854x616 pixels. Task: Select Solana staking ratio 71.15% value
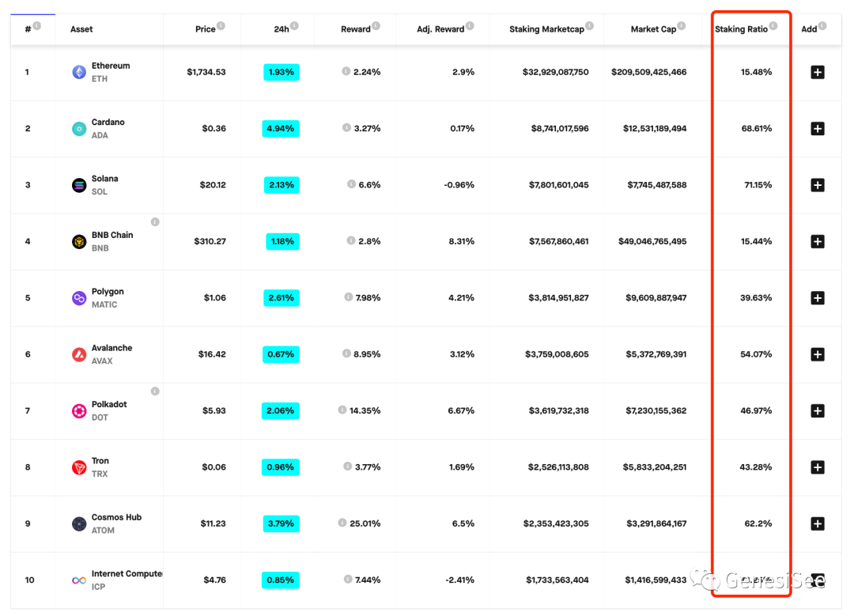(758, 185)
